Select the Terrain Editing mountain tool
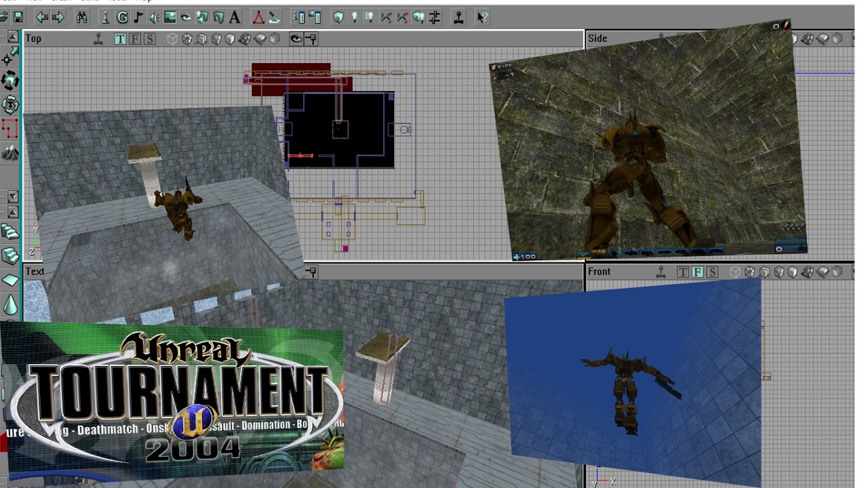The image size is (868, 488). 9,152
